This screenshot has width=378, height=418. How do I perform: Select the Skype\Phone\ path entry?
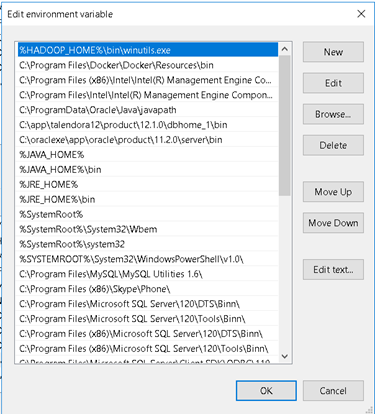(x=147, y=289)
